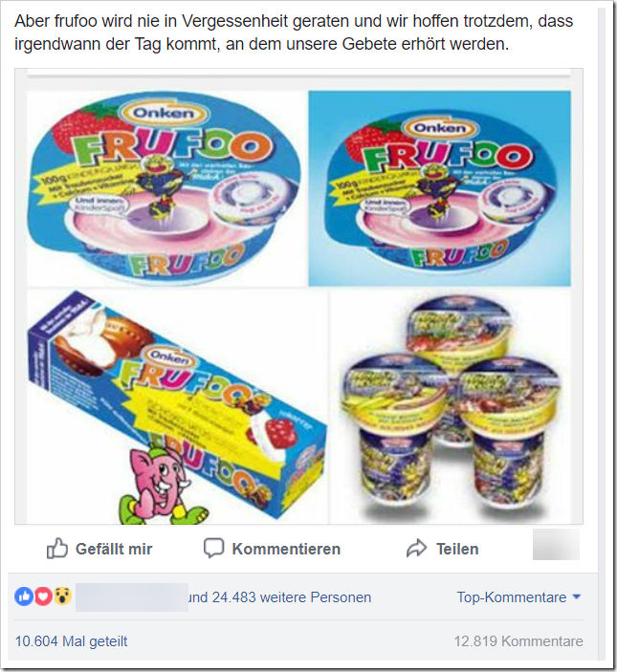This screenshot has height=672, width=617.
Task: Click the thumbs-up Gefällt mir icon
Action: tap(57, 548)
